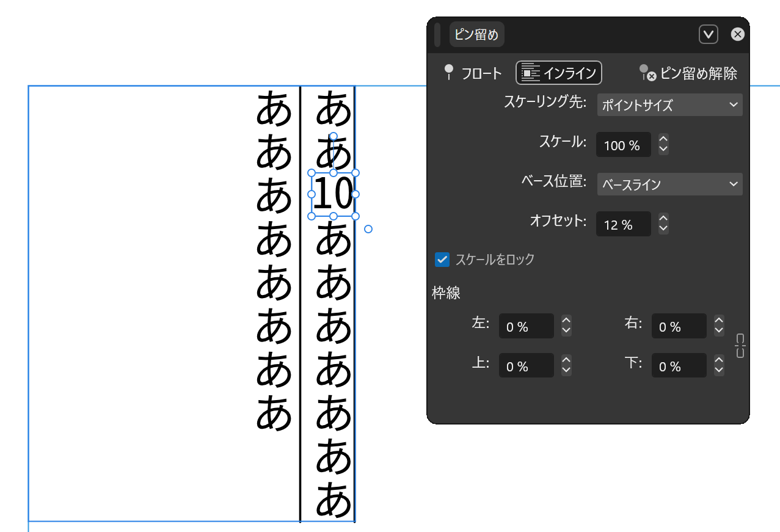Activate インライン pinning mode
This screenshot has width=780, height=532.
[558, 72]
